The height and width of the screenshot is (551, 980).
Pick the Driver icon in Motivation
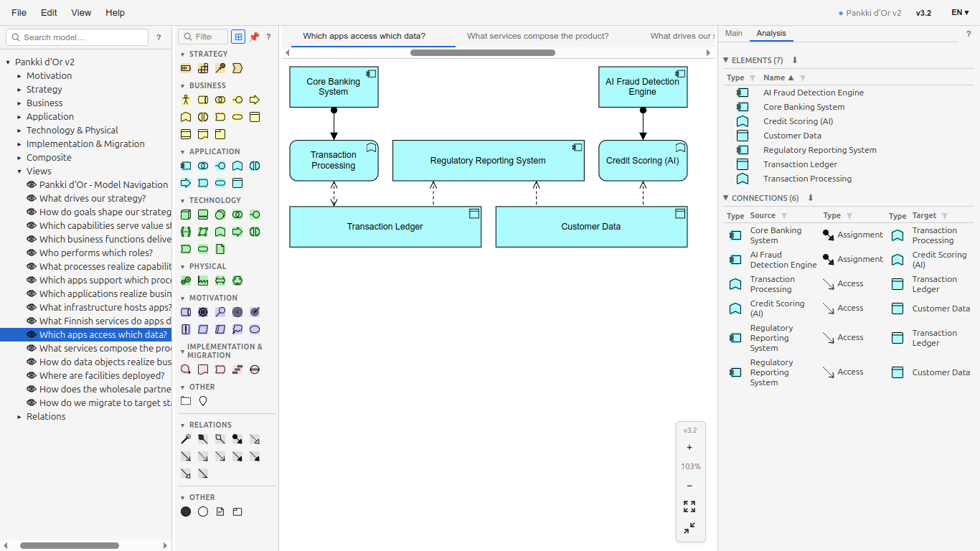203,312
